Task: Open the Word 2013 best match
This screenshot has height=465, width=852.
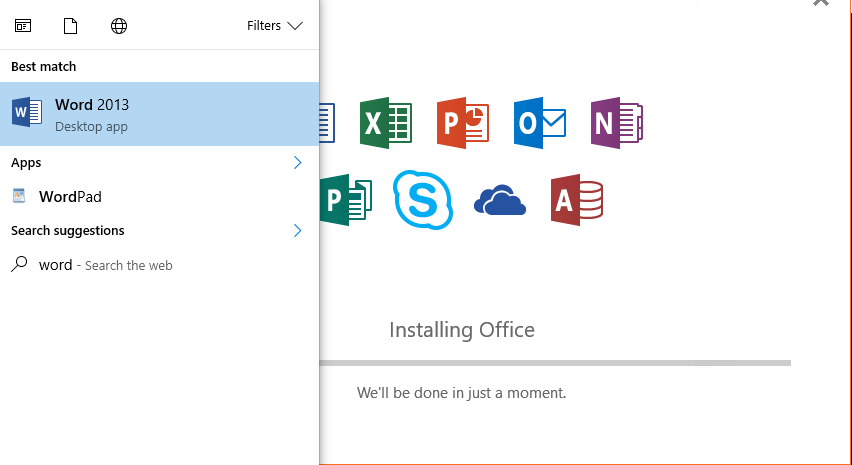Action: (x=159, y=114)
